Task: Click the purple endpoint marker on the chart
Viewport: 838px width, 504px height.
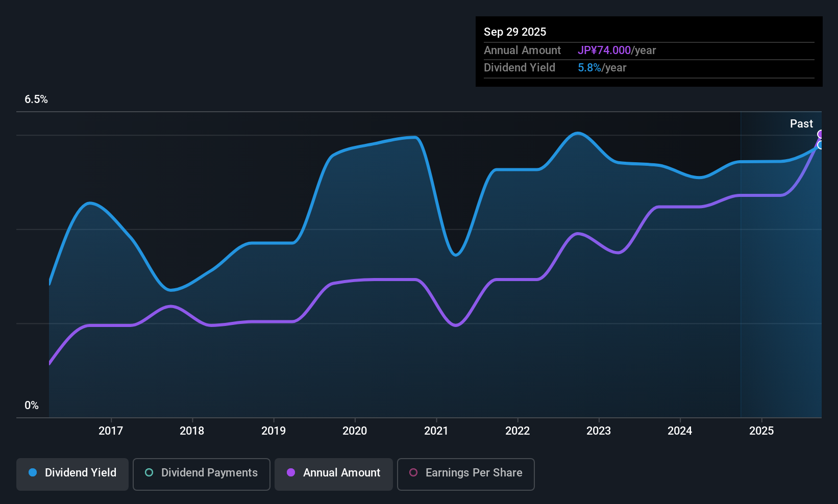Action: (821, 134)
